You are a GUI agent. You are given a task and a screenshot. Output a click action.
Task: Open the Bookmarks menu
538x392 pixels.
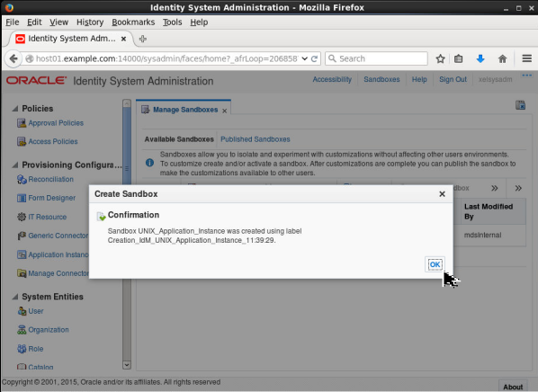133,22
